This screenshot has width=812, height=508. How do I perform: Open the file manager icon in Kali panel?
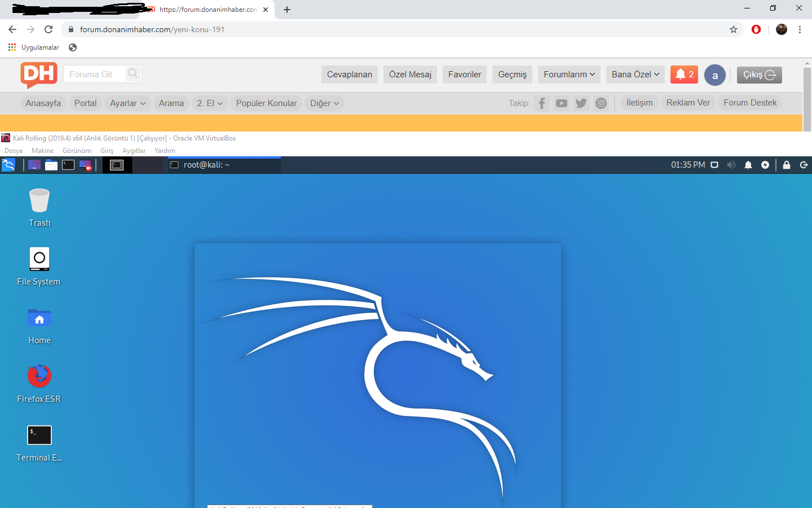pyautogui.click(x=51, y=165)
